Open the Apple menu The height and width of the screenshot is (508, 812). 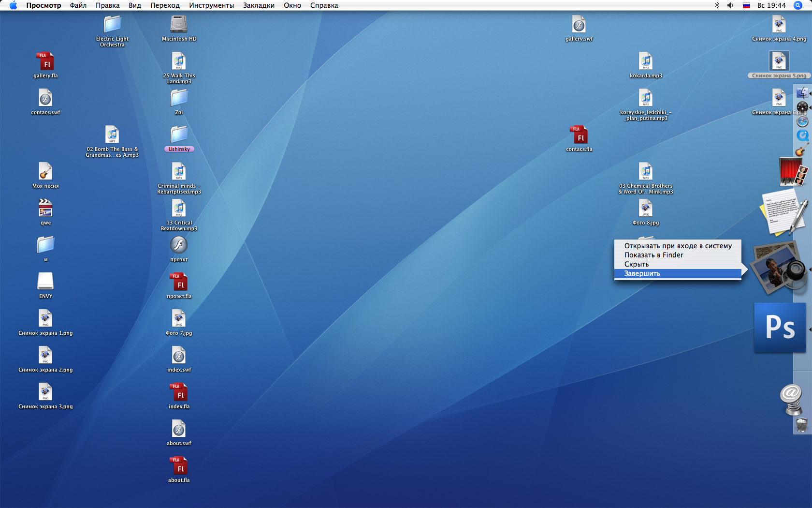pos(13,5)
